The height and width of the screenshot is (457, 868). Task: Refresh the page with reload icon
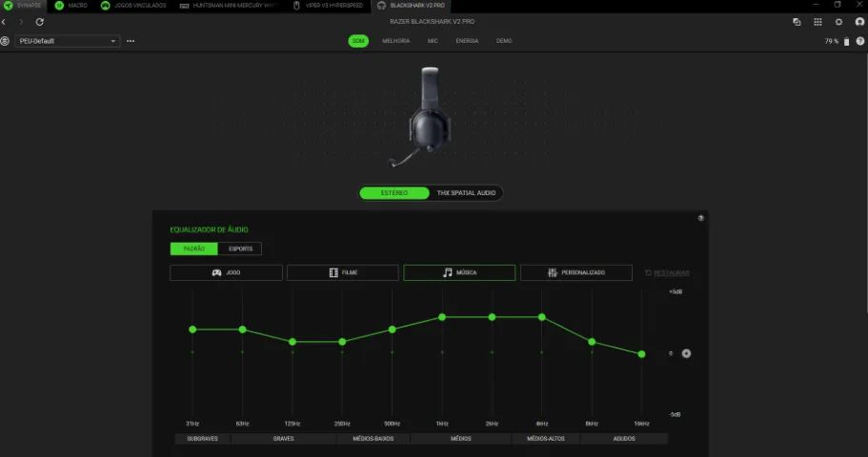[40, 22]
